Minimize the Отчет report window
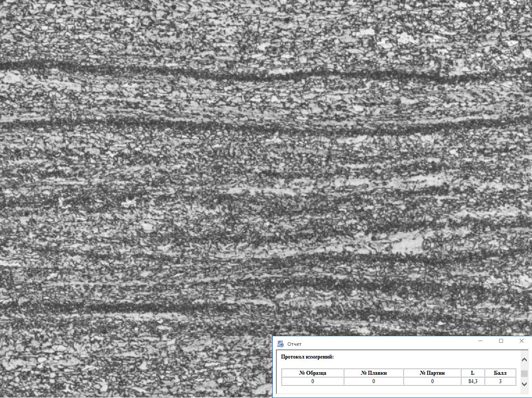The height and width of the screenshot is (398, 532). [x=481, y=341]
